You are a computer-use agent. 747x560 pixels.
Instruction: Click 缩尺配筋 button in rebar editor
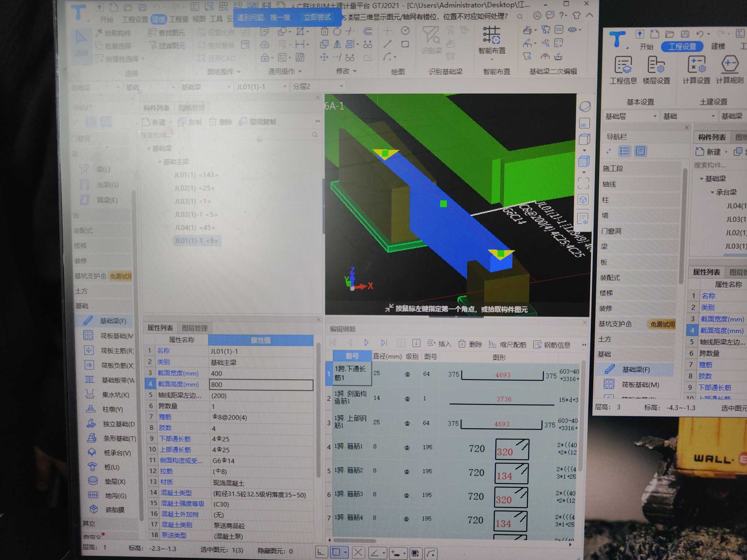pyautogui.click(x=507, y=345)
